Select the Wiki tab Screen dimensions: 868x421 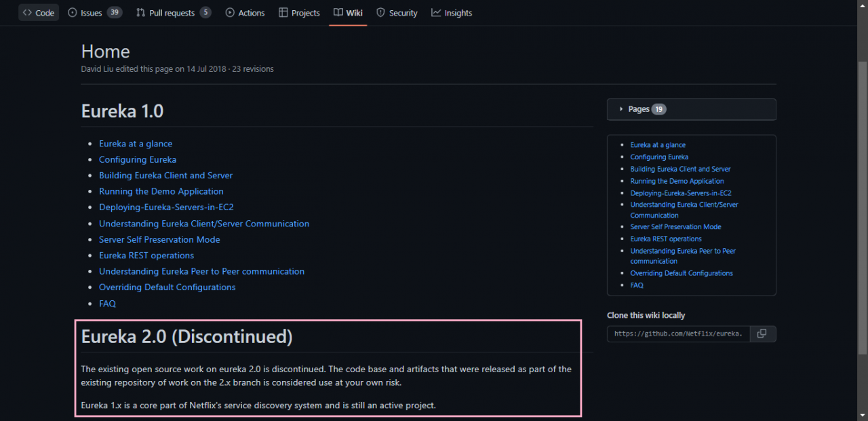pyautogui.click(x=348, y=13)
